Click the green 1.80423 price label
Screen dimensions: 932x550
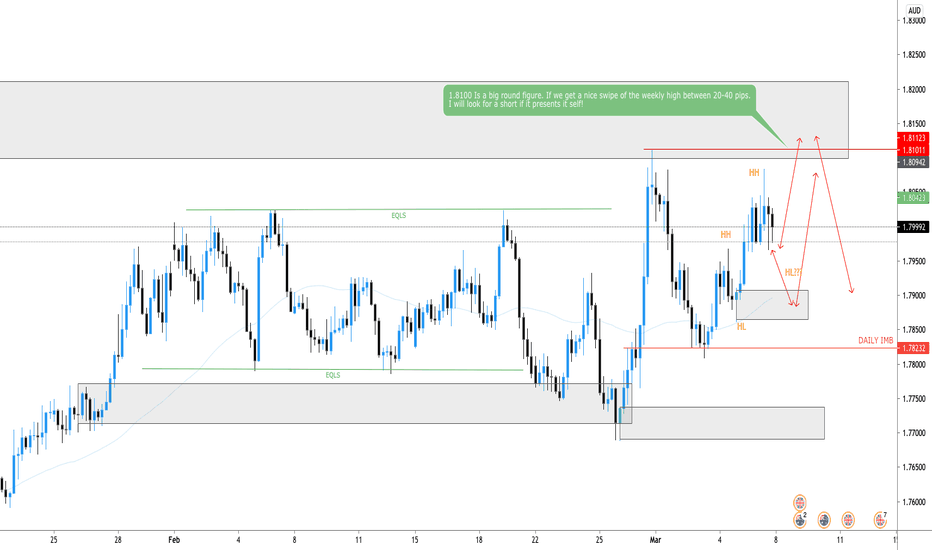[914, 198]
